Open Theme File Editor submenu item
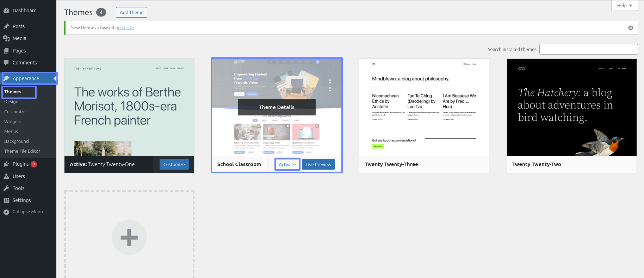This screenshot has height=278, width=644. tap(22, 151)
